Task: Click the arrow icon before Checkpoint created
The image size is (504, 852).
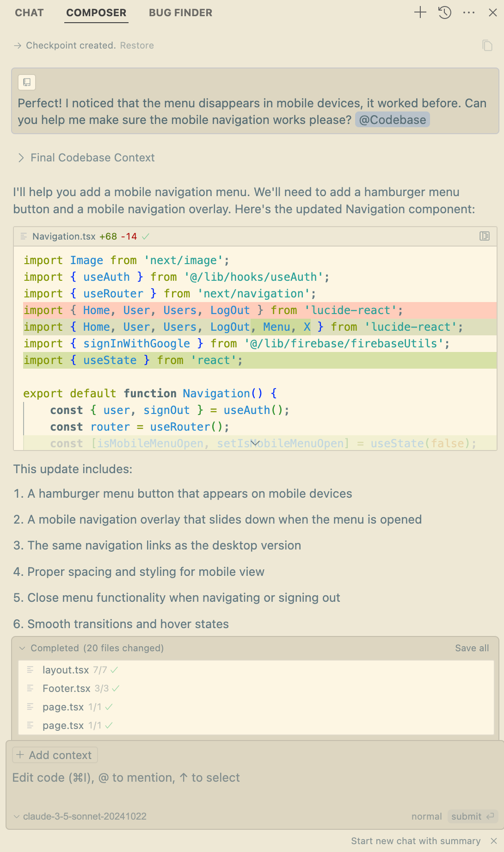Action: [18, 45]
